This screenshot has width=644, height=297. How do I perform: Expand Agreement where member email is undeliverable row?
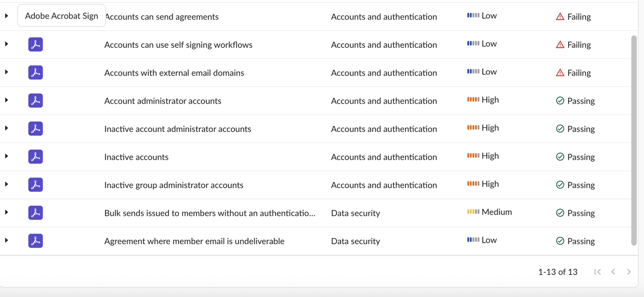(x=7, y=241)
